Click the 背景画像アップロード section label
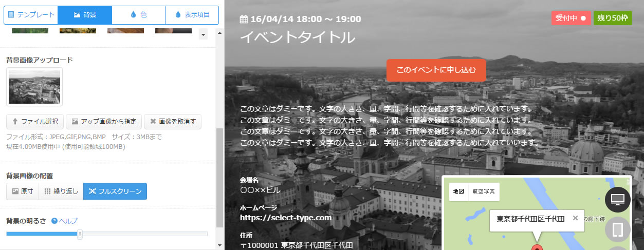Image resolution: width=644 pixels, height=250 pixels. (x=40, y=60)
